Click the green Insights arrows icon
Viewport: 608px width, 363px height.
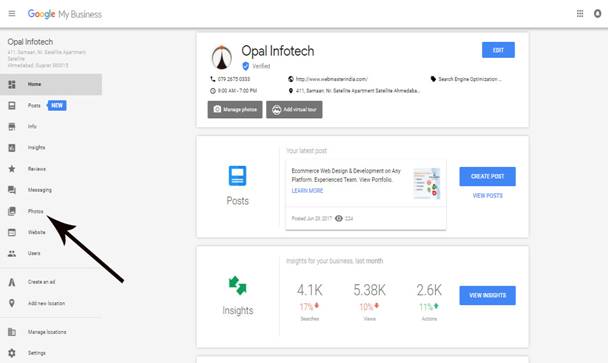pos(237,285)
